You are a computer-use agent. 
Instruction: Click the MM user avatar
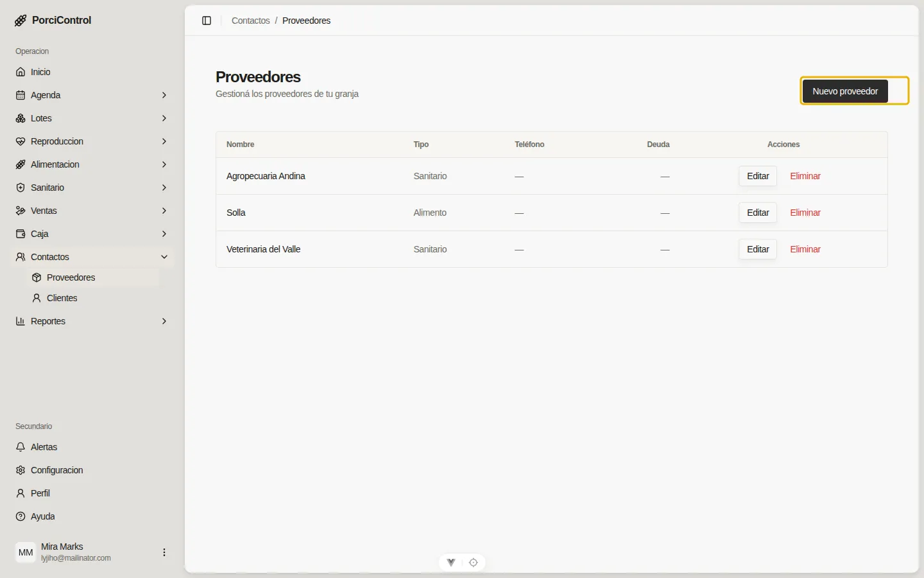pyautogui.click(x=26, y=552)
